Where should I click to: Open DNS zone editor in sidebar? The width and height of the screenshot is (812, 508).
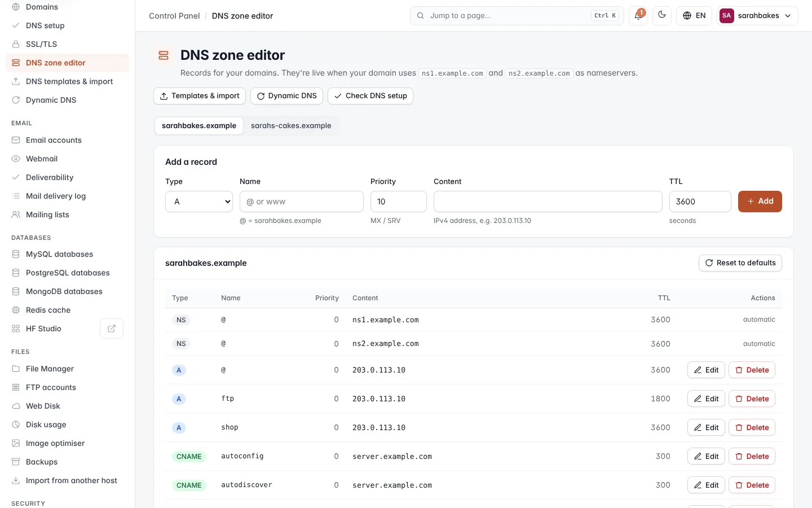pyautogui.click(x=67, y=63)
